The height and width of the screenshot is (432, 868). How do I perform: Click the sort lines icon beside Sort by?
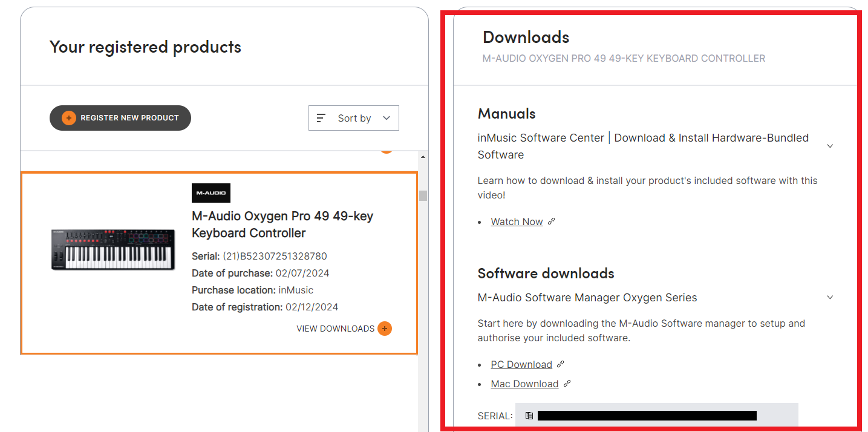tap(321, 118)
